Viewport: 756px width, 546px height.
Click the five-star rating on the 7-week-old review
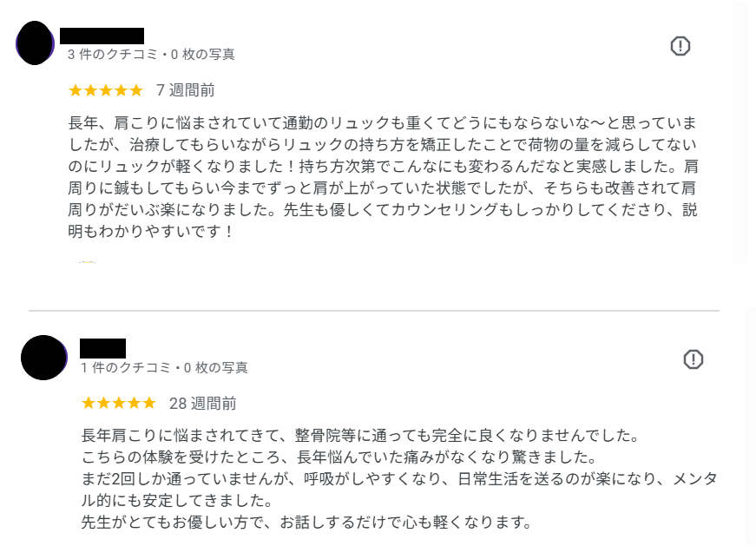pos(105,90)
